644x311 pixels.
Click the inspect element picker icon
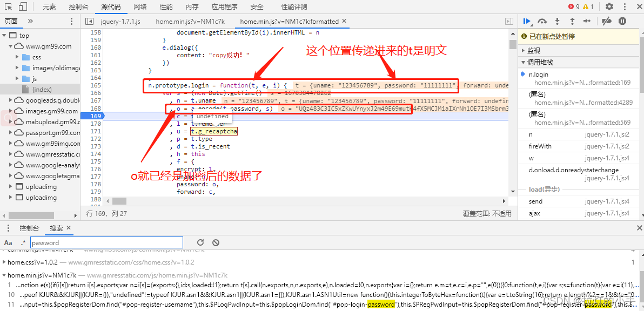click(9, 6)
